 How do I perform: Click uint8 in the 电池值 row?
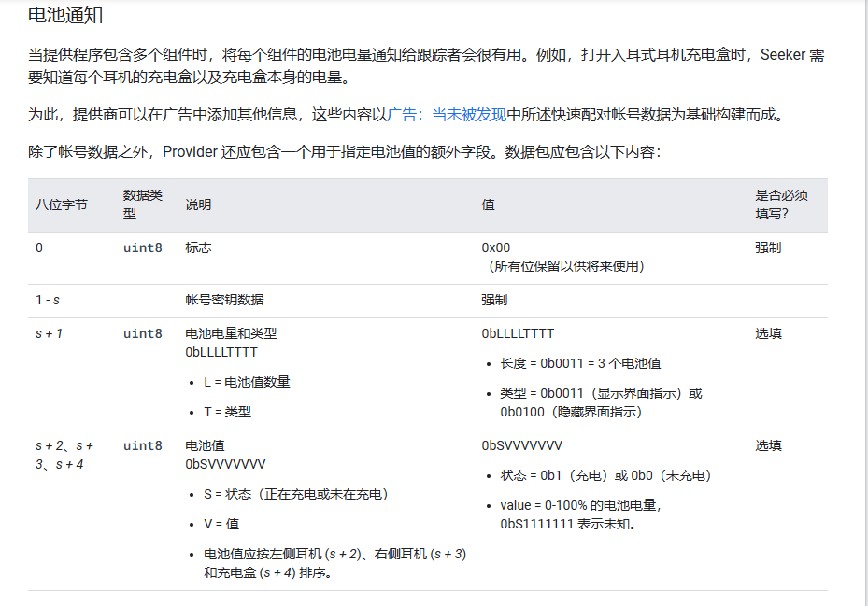pos(143,446)
